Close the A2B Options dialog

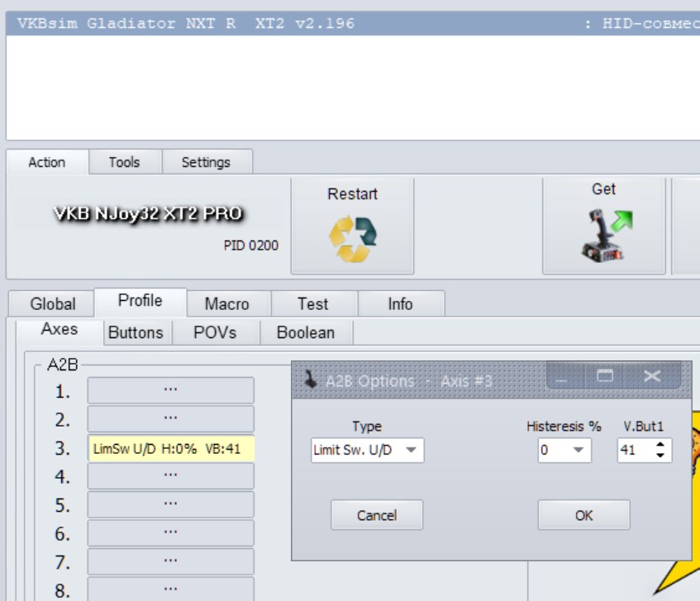coord(652,376)
